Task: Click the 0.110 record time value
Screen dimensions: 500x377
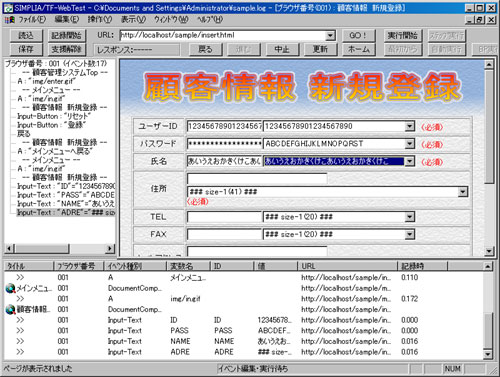Action: [x=410, y=277]
